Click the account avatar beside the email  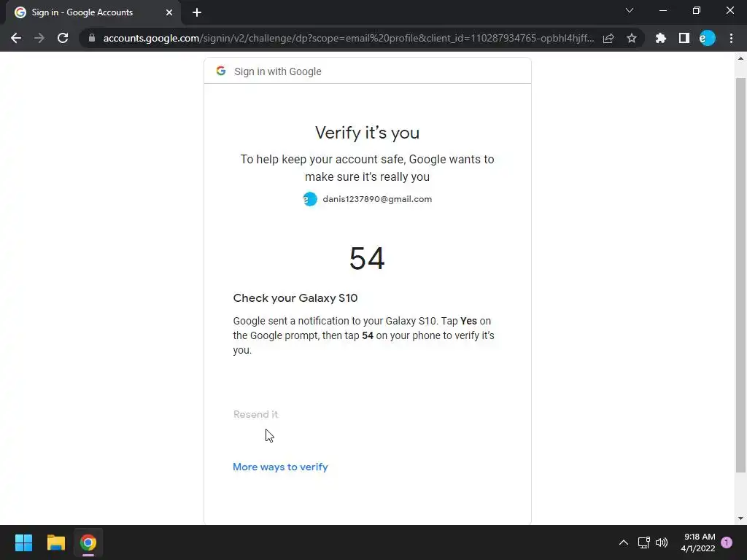pos(310,199)
